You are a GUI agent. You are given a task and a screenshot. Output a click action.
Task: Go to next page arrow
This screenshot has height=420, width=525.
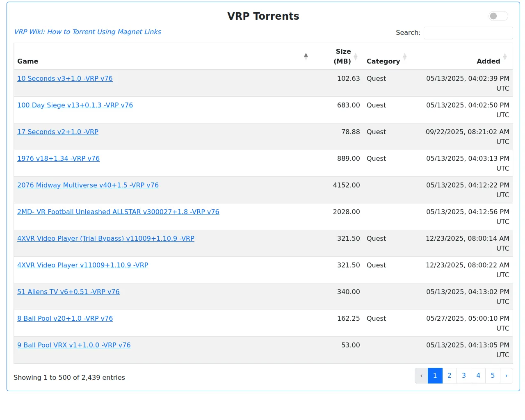(507, 376)
